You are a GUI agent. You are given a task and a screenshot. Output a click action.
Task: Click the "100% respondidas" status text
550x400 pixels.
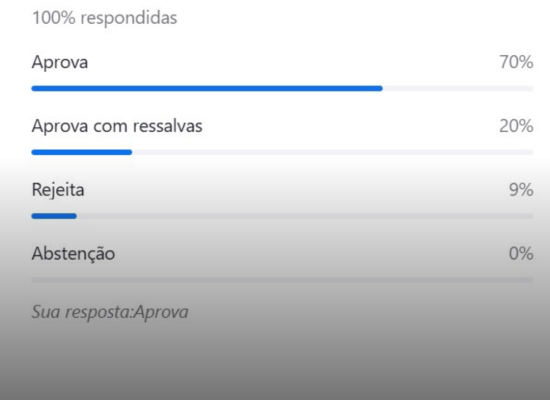pyautogui.click(x=105, y=18)
